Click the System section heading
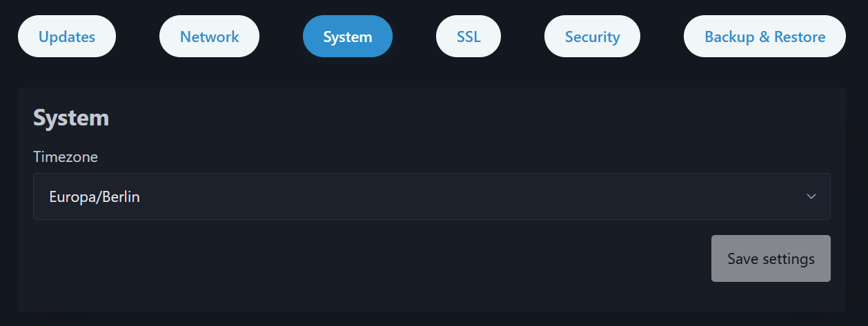 click(71, 118)
